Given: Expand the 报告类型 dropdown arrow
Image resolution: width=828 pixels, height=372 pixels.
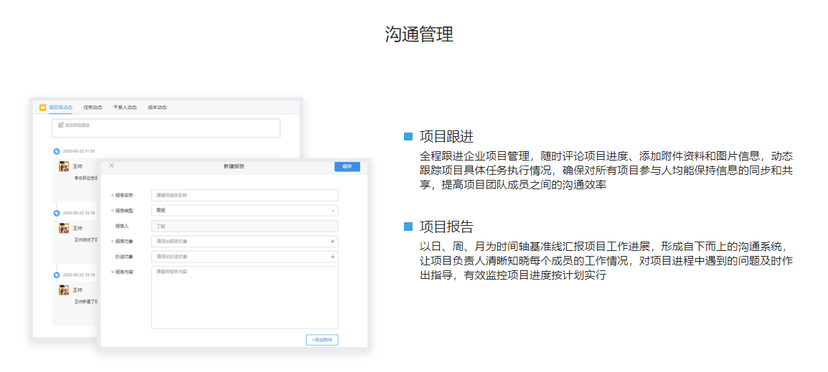Looking at the screenshot, I should tap(333, 210).
